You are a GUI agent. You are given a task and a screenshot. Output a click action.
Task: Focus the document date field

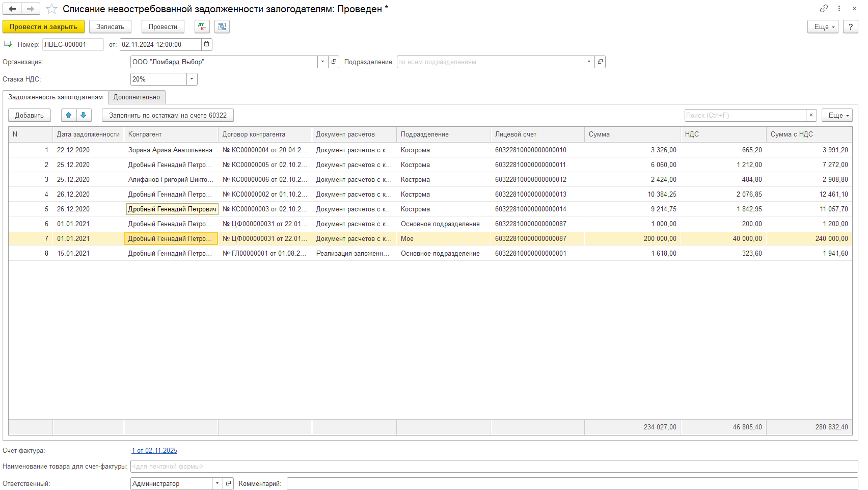(160, 44)
